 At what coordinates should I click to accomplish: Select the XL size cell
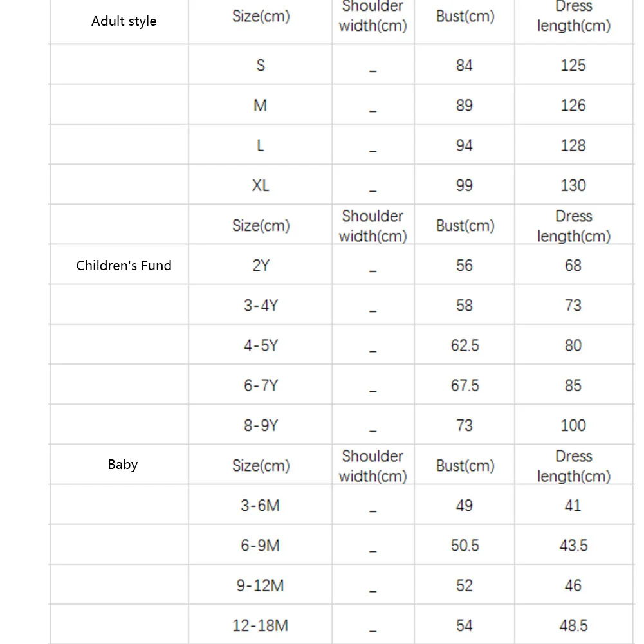261,185
